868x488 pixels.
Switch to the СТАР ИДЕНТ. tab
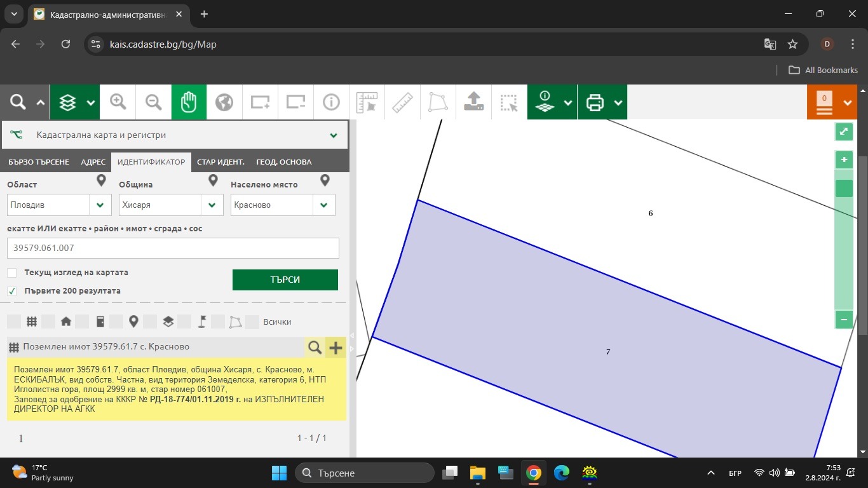pyautogui.click(x=221, y=162)
